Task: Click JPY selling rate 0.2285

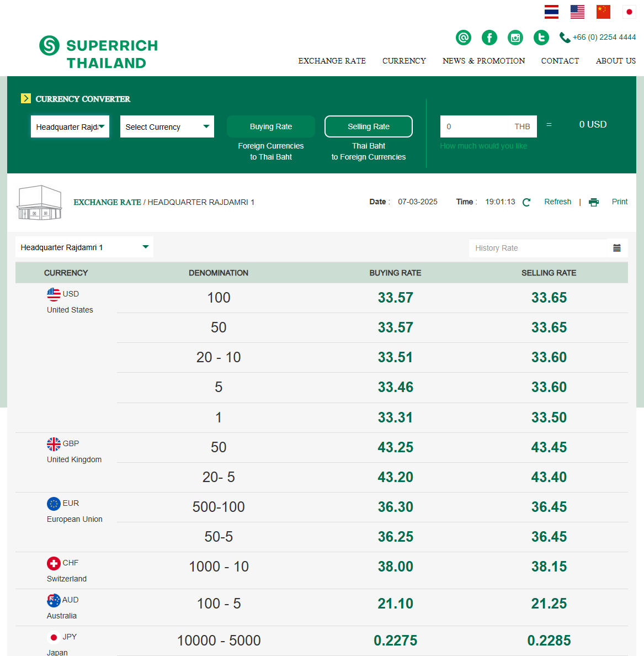Action: coord(549,640)
